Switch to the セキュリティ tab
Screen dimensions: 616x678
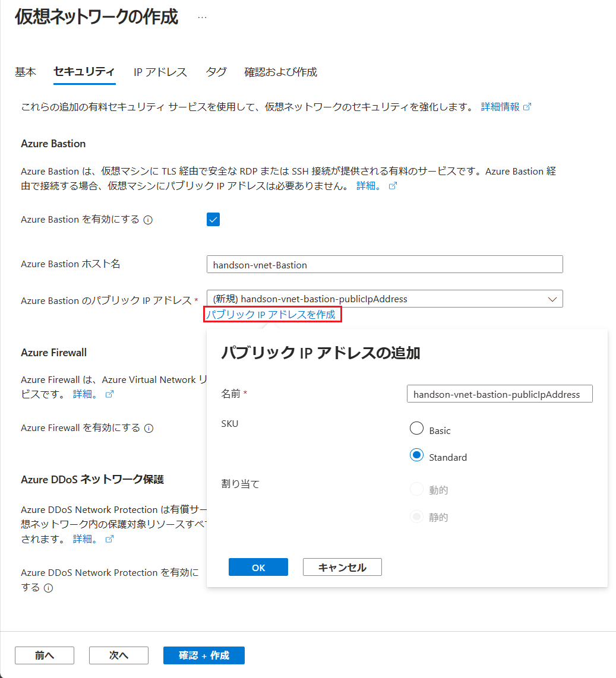pyautogui.click(x=84, y=72)
